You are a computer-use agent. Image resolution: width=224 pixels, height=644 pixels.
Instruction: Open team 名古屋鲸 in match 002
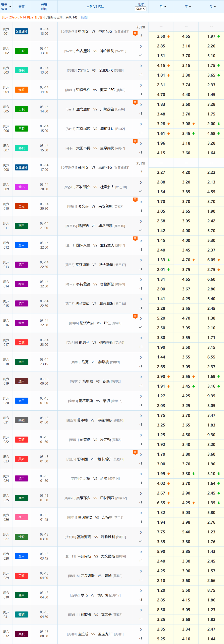point(83,51)
